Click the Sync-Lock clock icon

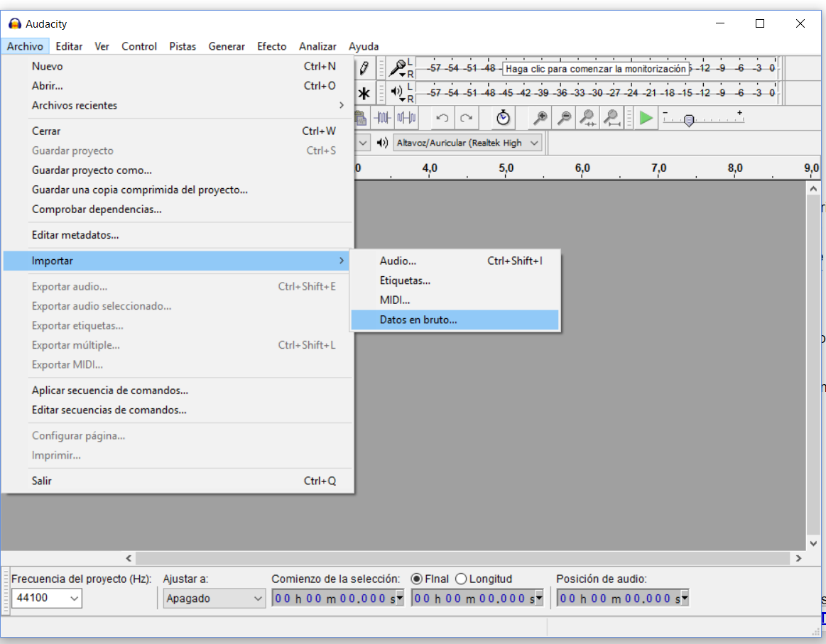(503, 118)
